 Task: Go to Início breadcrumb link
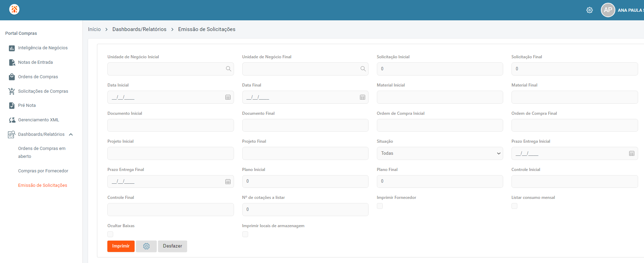pyautogui.click(x=94, y=29)
